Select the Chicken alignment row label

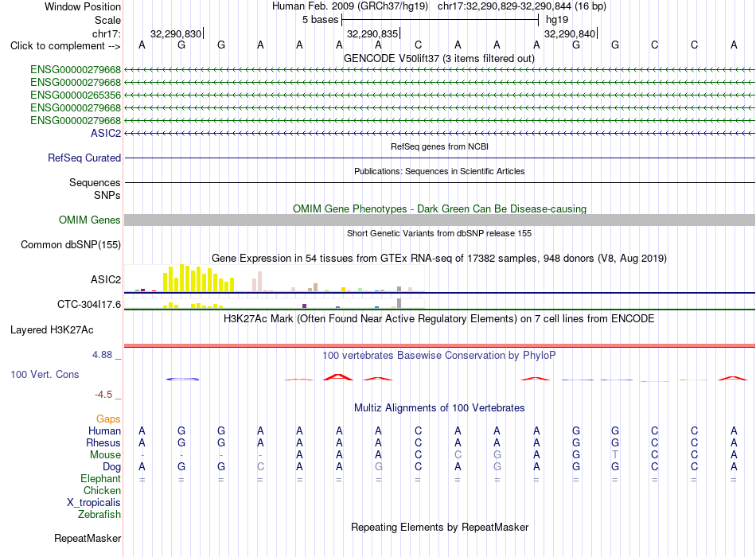102,490
